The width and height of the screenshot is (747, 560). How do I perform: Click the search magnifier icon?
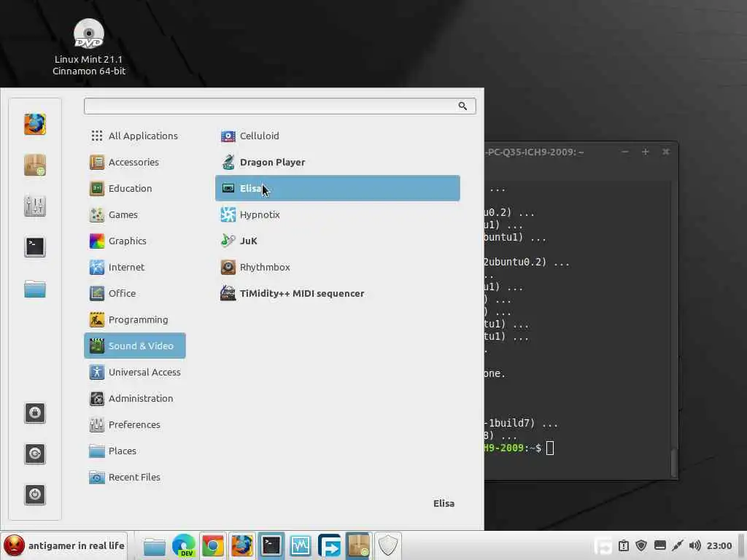(x=462, y=106)
